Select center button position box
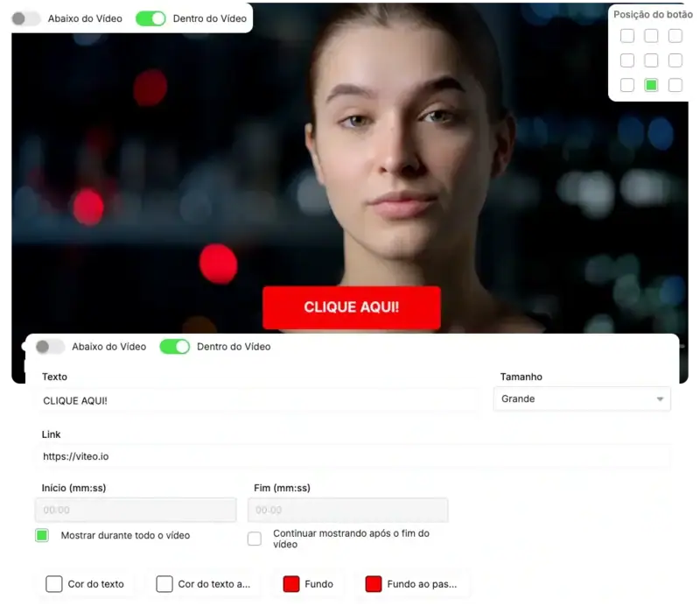Screen dimensions: 700x606 point(651,60)
